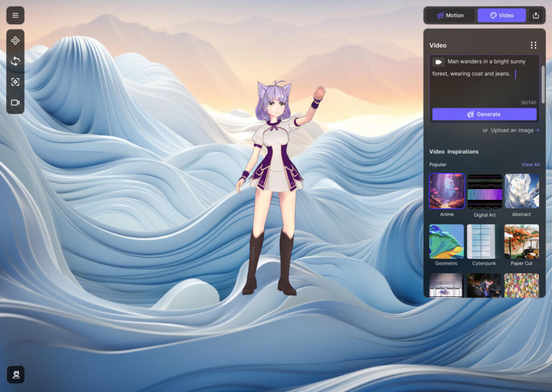Choose the Digital Art style thumbnail
552x392 pixels.
(485, 191)
